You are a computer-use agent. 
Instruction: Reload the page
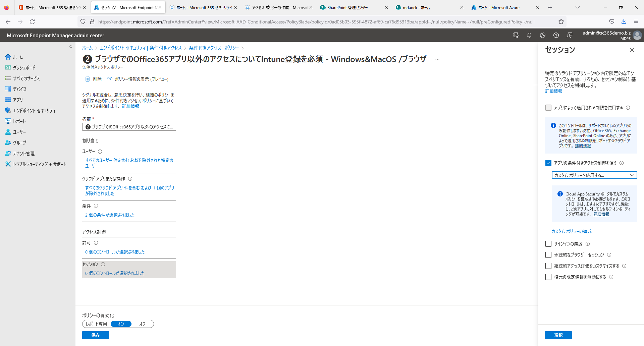pos(32,22)
